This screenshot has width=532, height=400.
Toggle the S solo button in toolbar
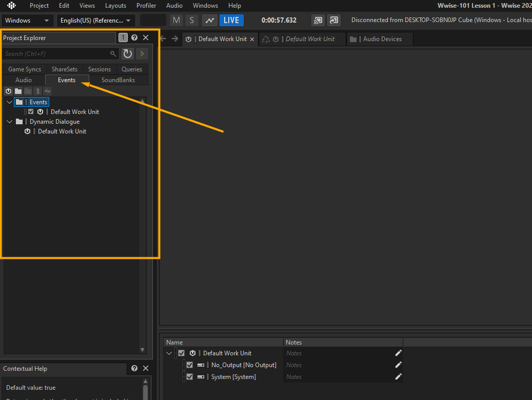192,21
